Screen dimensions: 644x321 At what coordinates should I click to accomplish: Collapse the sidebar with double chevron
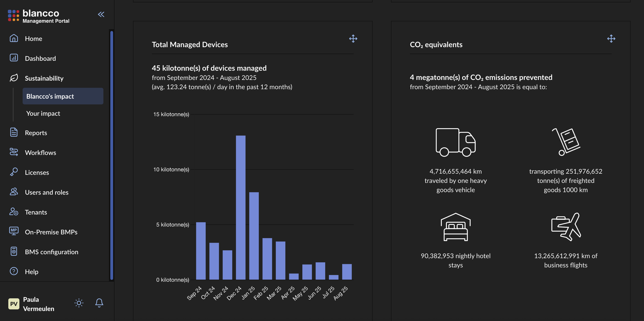(101, 14)
